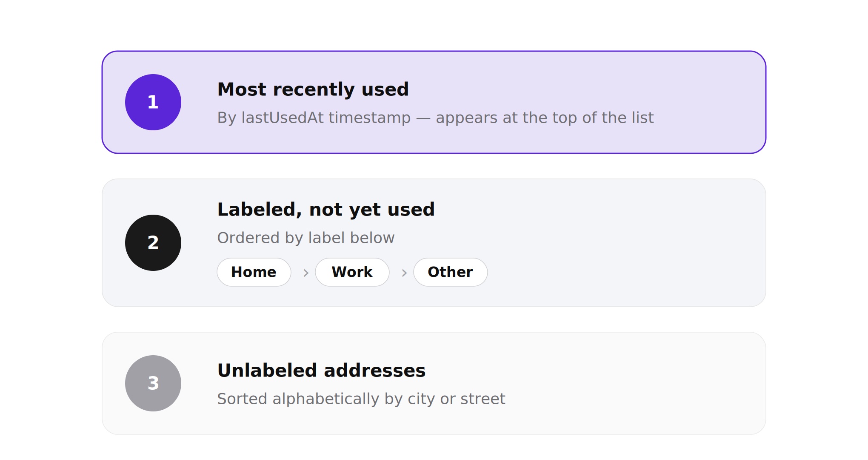
Task: Click the purple number 1 circle
Action: [x=153, y=102]
